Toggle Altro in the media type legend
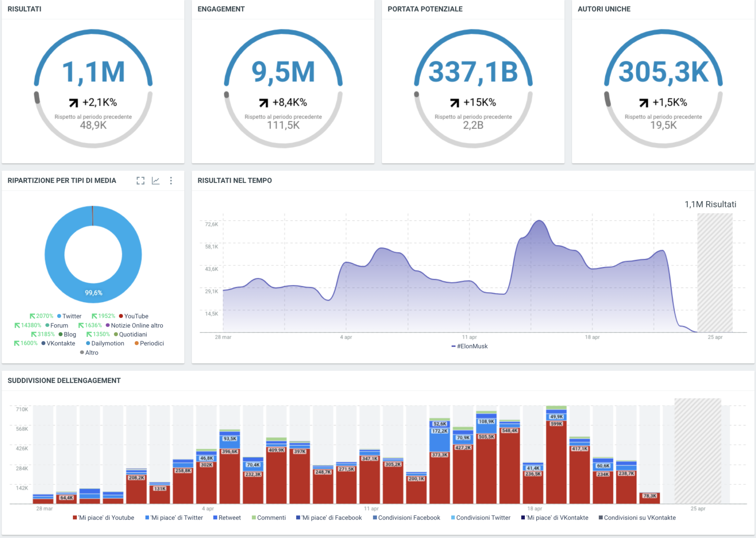This screenshot has height=538, width=756. (89, 353)
